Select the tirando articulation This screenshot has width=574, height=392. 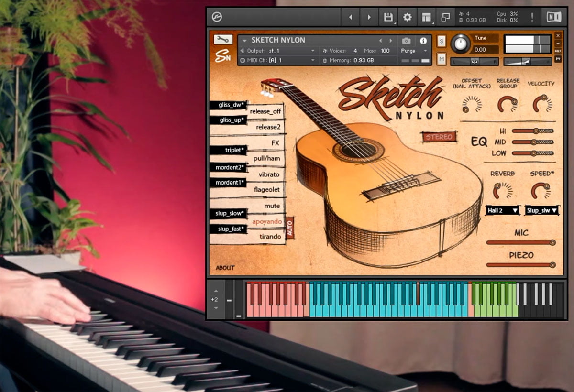point(270,237)
